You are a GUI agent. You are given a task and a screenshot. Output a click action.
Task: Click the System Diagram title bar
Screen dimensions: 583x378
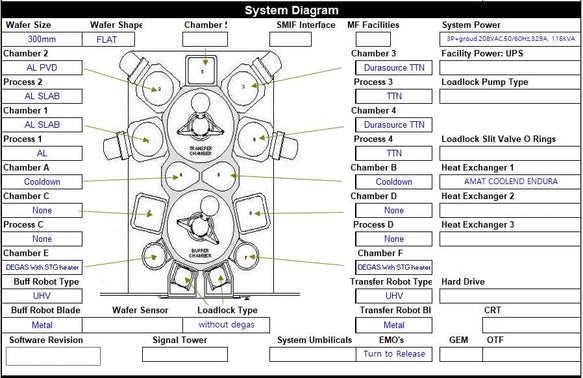click(x=292, y=10)
